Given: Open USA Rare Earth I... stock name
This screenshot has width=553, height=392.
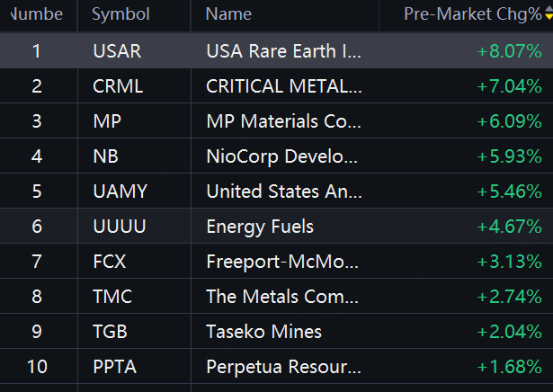Looking at the screenshot, I should pos(283,51).
